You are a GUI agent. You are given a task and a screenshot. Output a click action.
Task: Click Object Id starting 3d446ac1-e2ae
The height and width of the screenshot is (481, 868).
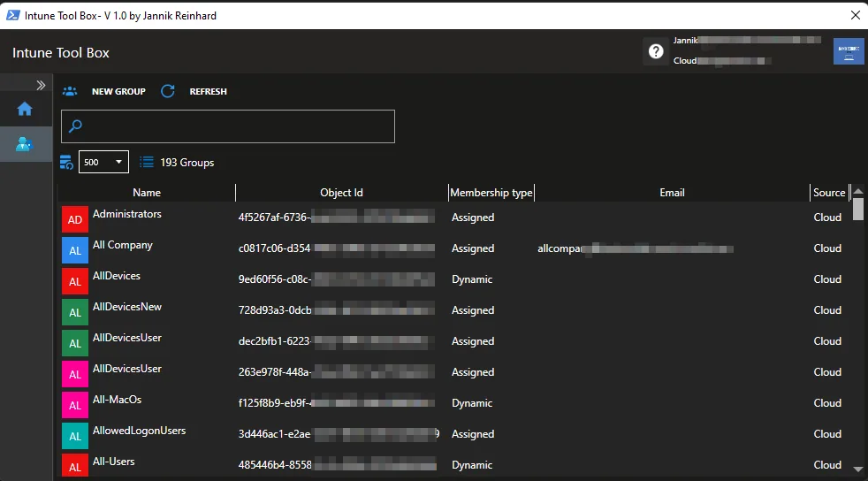click(339, 434)
